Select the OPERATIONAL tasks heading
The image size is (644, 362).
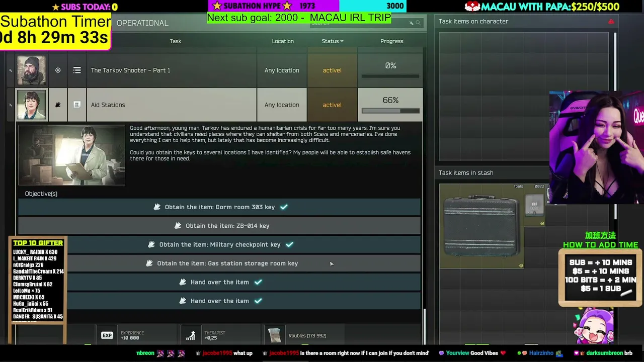pos(142,23)
